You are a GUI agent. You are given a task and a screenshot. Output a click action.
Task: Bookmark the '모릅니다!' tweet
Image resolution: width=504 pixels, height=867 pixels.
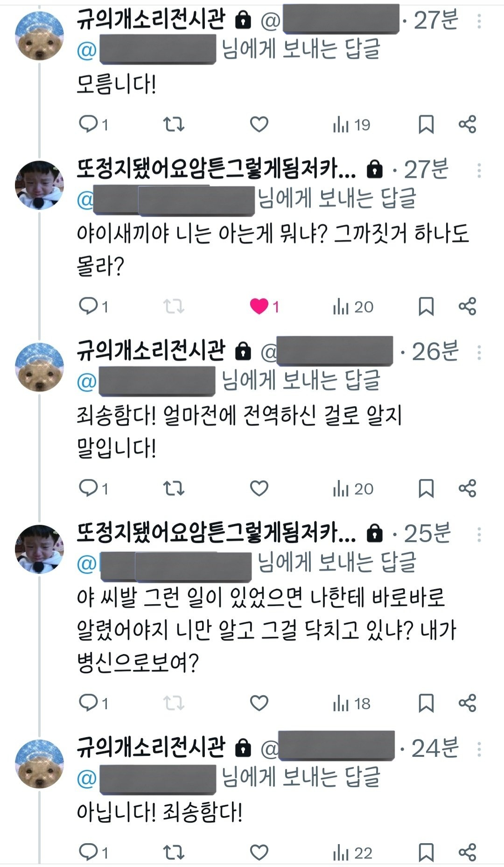[426, 124]
